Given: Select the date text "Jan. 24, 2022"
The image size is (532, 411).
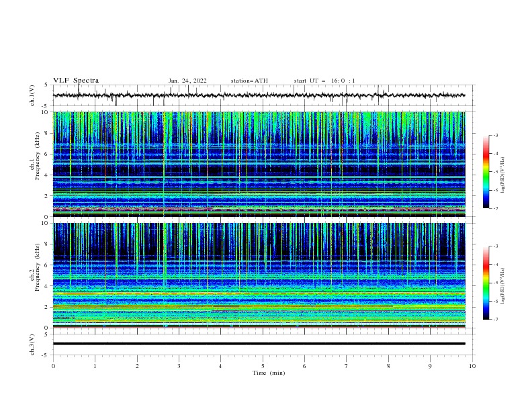Looking at the screenshot, I should (x=187, y=81).
